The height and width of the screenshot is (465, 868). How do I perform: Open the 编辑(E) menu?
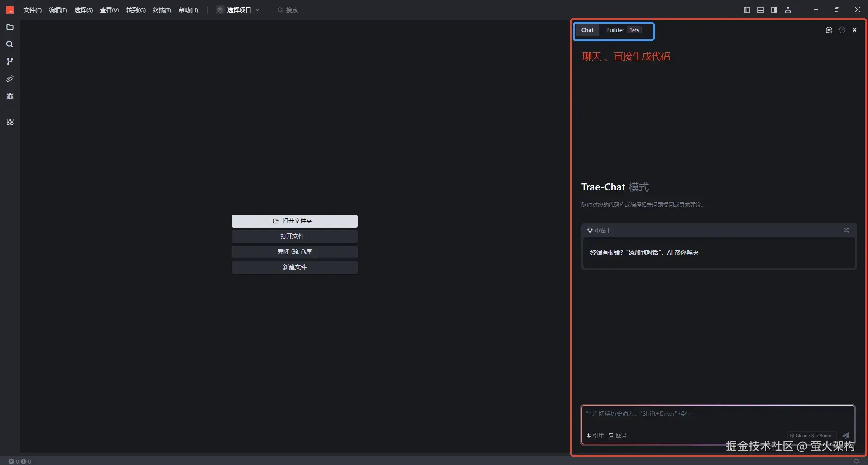click(x=58, y=10)
